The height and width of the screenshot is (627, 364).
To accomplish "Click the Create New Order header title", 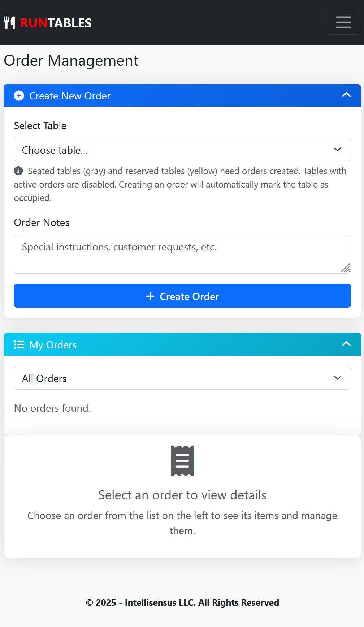I will tap(70, 96).
